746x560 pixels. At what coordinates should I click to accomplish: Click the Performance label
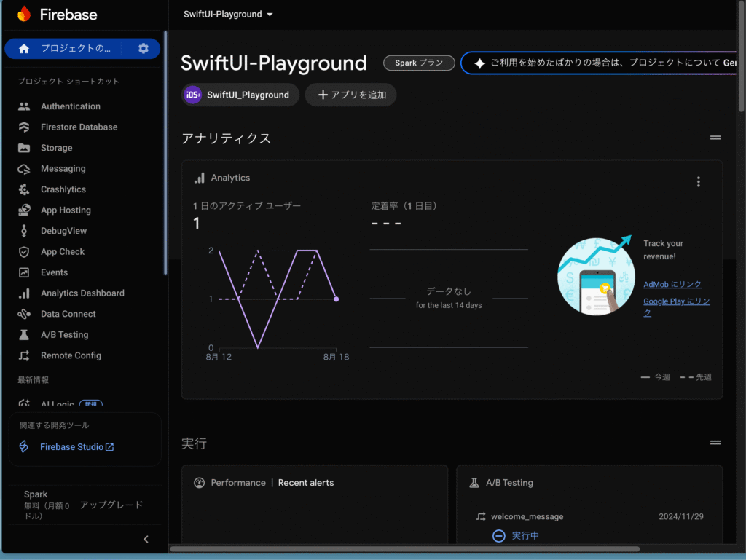[238, 483]
